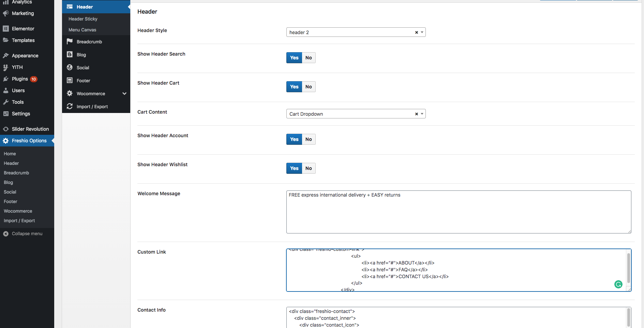Viewport: 644px width, 328px height.
Task: Set Show Header Search to No
Action: [309, 58]
